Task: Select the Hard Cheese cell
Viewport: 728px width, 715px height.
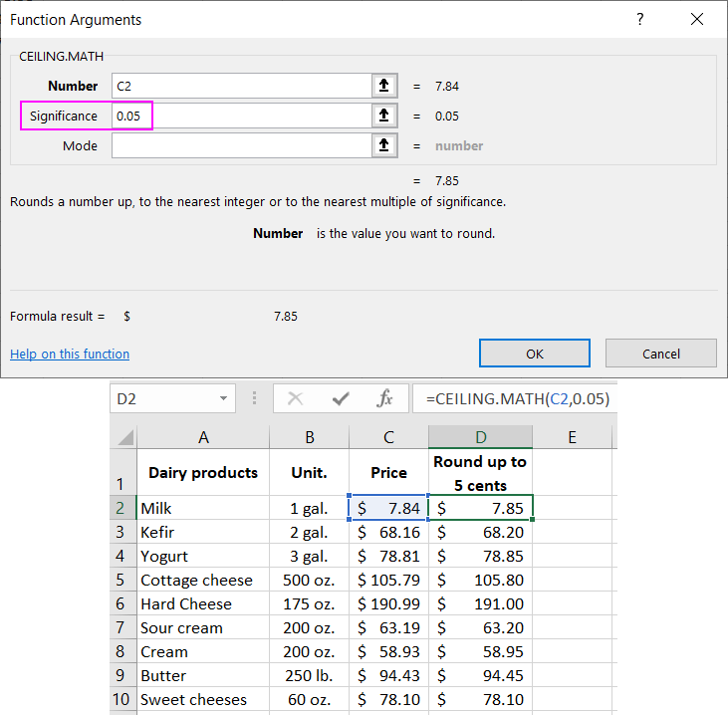Action: tap(202, 603)
